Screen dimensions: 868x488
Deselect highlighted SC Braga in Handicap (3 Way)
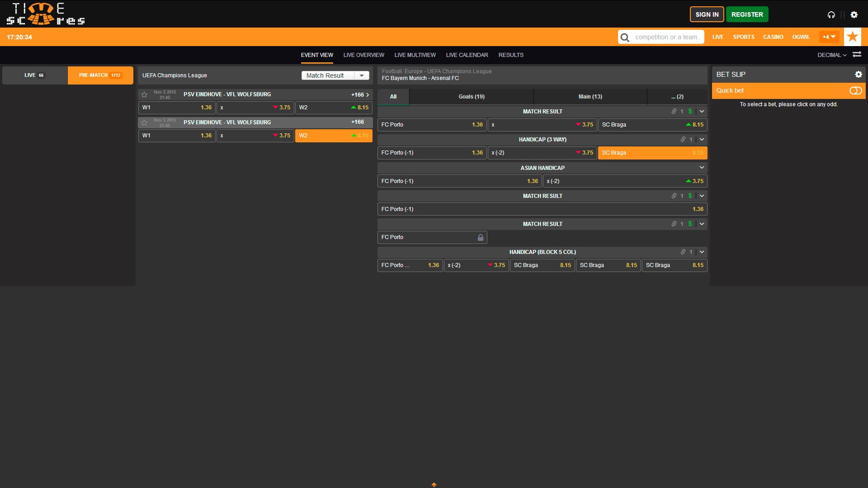[x=652, y=153]
